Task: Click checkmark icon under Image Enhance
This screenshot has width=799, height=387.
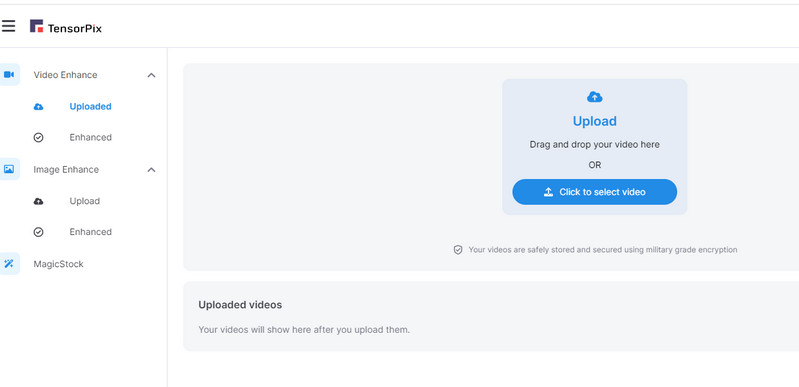Action: coord(38,232)
